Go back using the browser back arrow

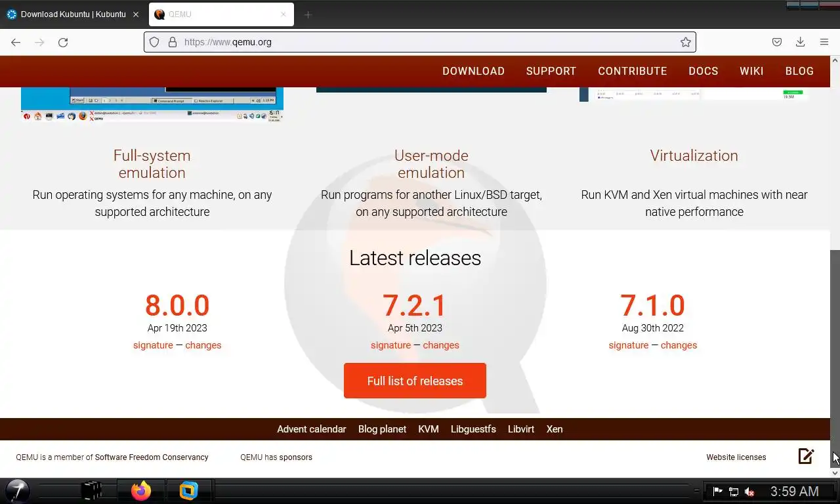coord(16,42)
